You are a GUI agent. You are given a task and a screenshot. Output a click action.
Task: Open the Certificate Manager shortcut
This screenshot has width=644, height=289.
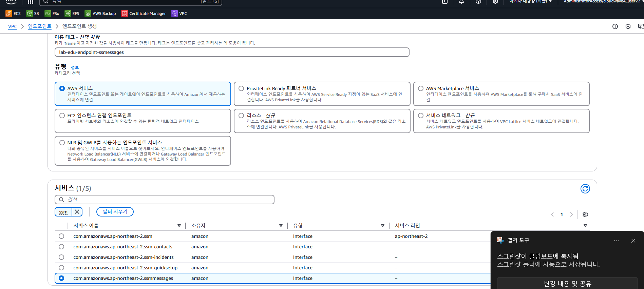pos(144,14)
